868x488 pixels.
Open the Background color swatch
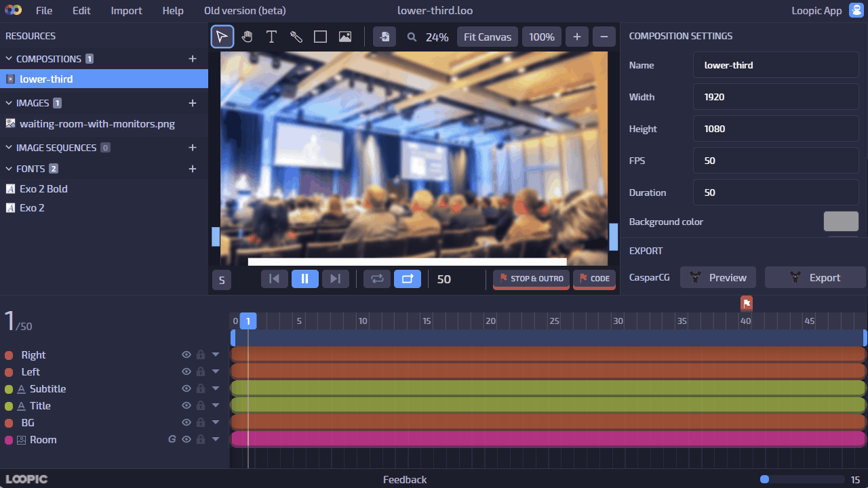coord(841,222)
